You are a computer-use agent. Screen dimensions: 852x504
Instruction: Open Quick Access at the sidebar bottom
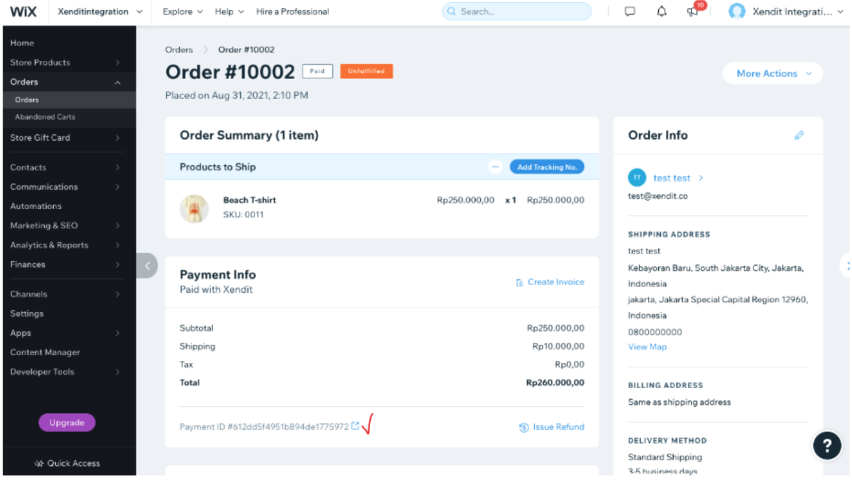[x=67, y=463]
